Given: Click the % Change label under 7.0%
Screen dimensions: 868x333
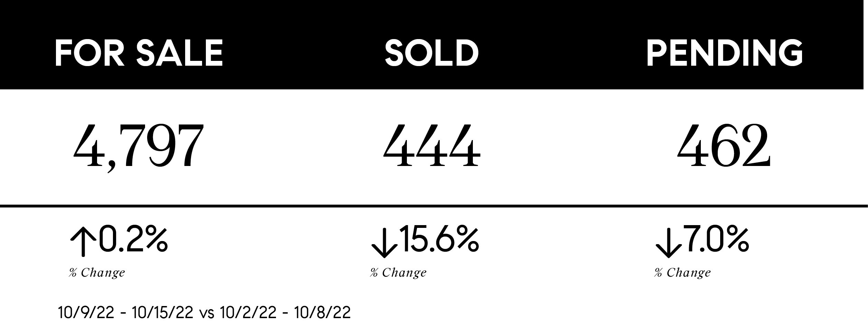Looking at the screenshot, I should (683, 273).
